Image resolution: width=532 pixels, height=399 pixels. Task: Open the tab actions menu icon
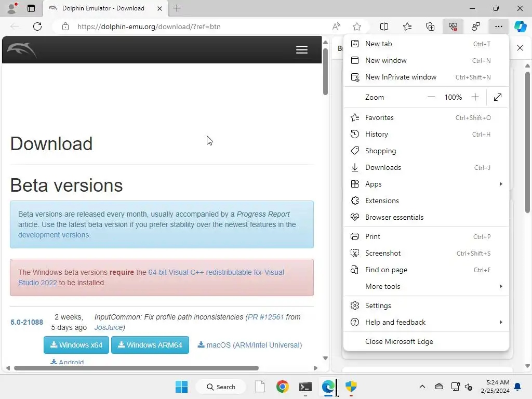click(x=31, y=8)
